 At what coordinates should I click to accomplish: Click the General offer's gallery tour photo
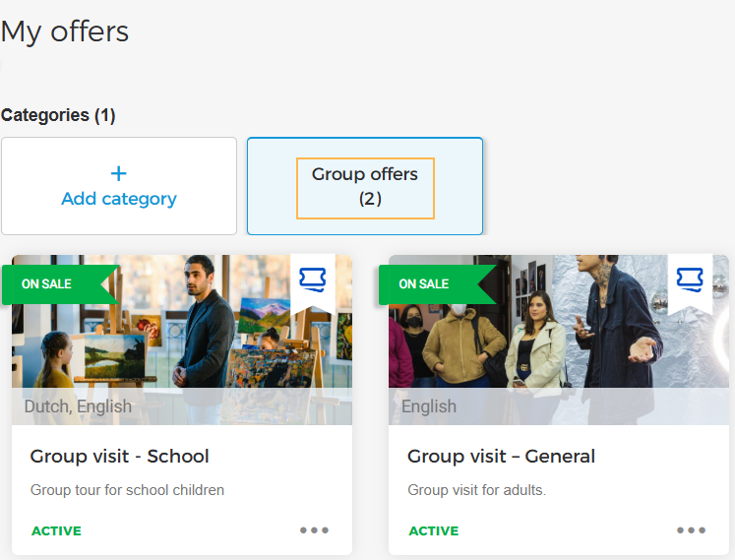pos(559,335)
